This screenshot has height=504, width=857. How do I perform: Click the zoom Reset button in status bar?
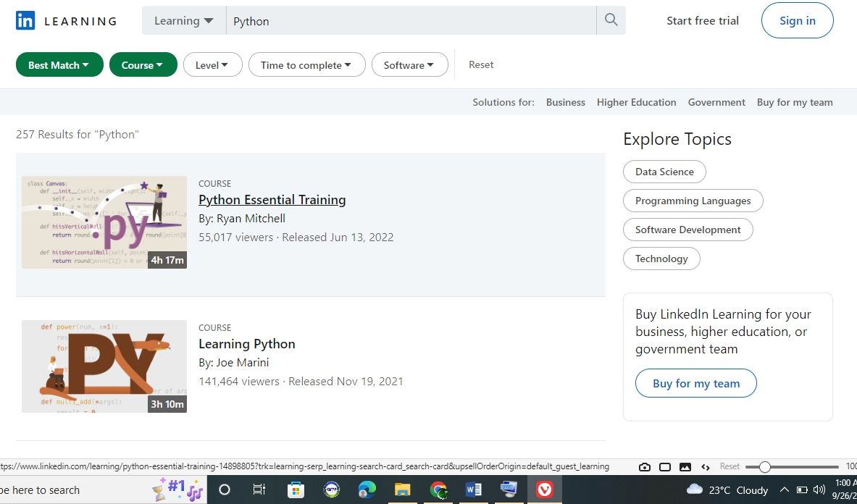[x=730, y=466]
